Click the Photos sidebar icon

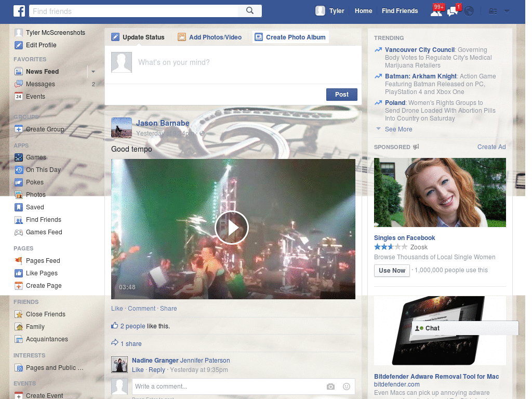(19, 195)
